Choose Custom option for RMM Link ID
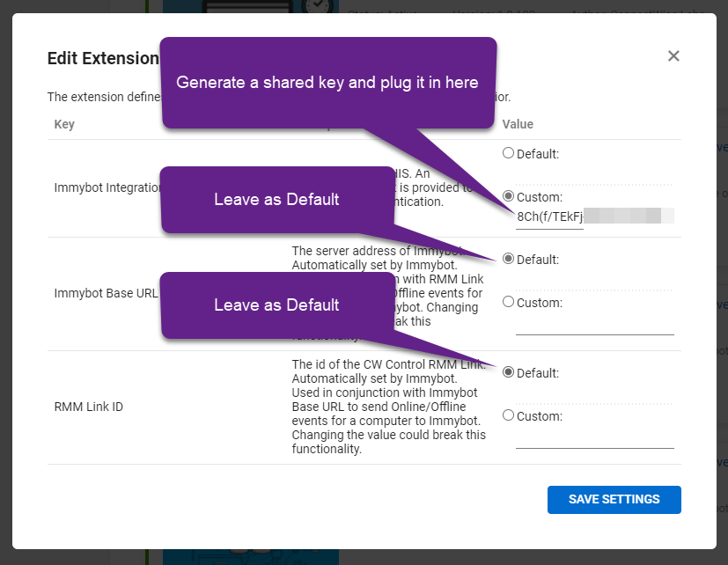The width and height of the screenshot is (728, 565). (508, 415)
